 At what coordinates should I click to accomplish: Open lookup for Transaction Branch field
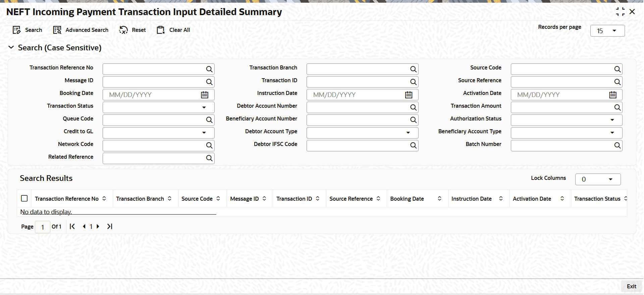pos(413,69)
